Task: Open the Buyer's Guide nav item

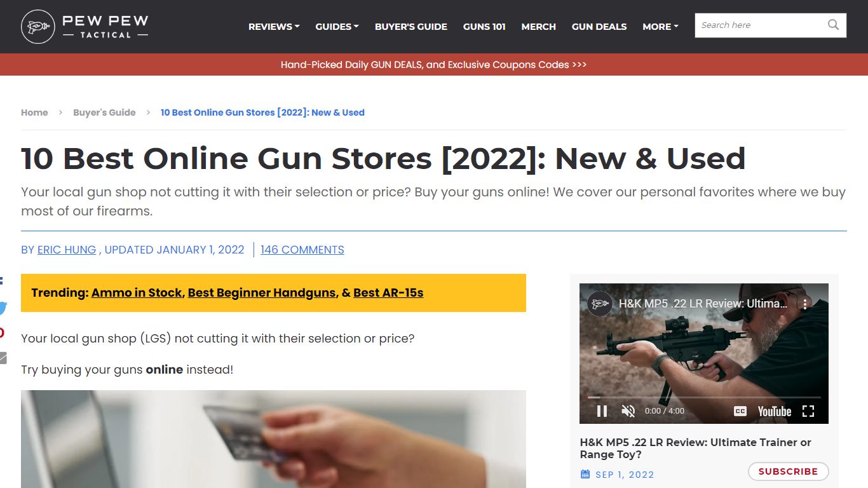Action: coord(411,27)
